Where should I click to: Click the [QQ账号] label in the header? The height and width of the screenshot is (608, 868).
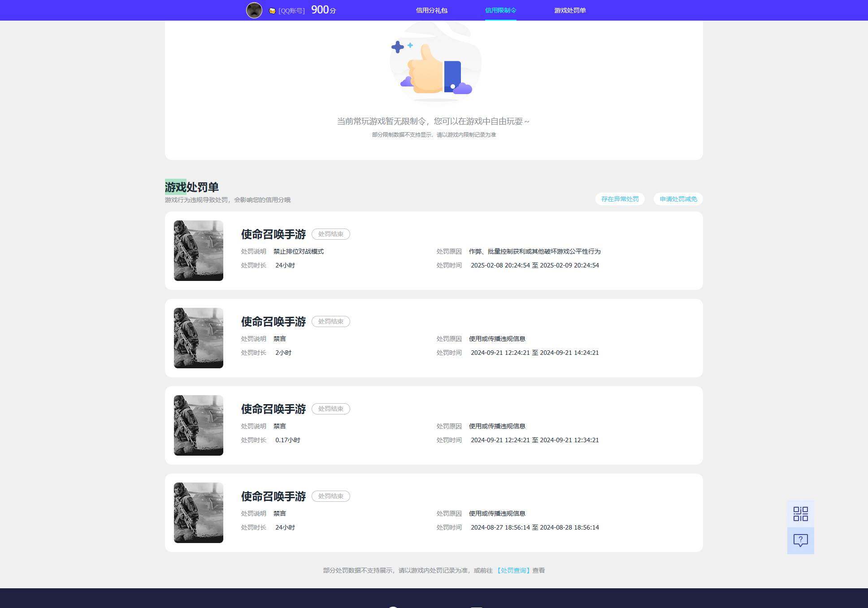[291, 11]
